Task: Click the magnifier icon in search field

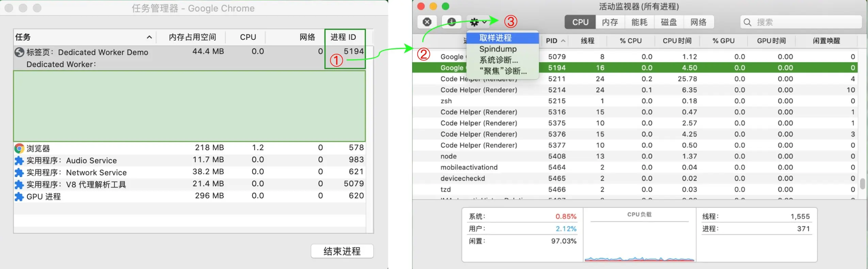Action: [748, 22]
